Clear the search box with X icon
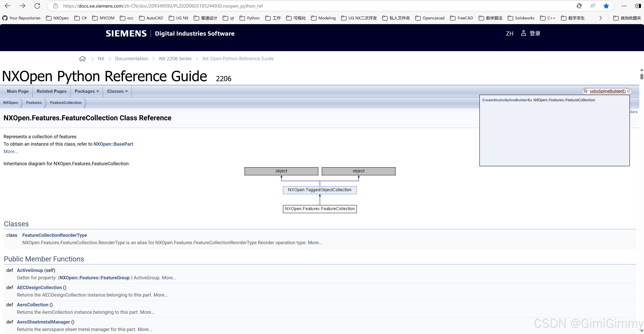This screenshot has width=644, height=334. tap(628, 91)
